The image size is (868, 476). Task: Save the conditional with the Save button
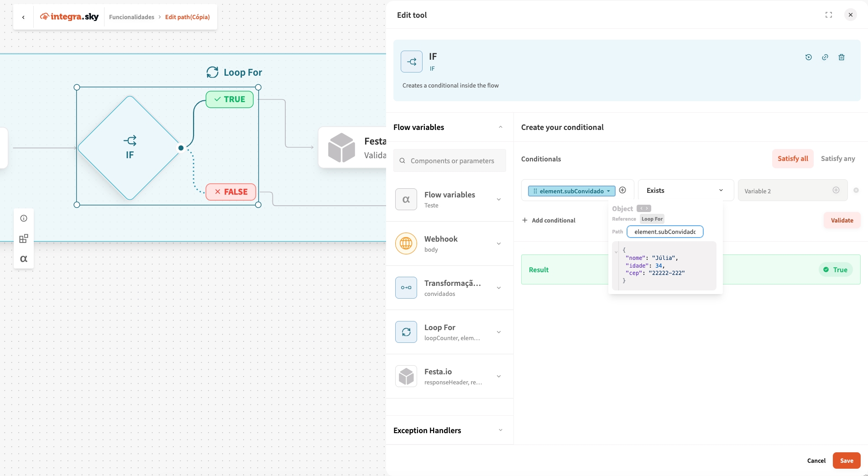(846, 460)
